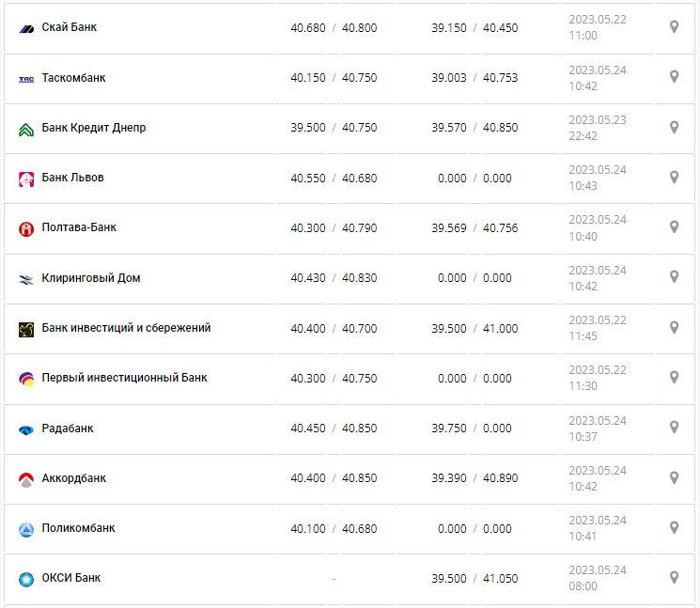This screenshot has height=608, width=700.
Task: Open the Клиринговый Дом bank page
Action: [x=91, y=278]
